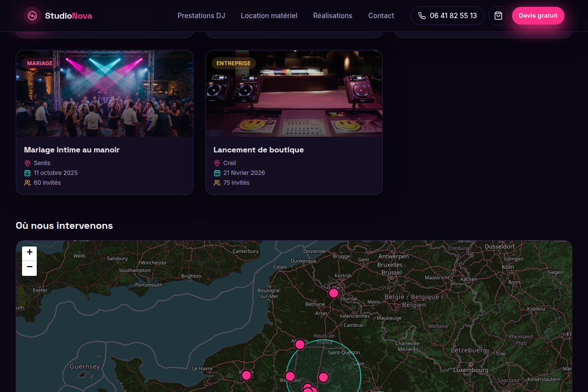The width and height of the screenshot is (588, 392).
Task: Click the location pin icon beside Senlis
Action: coord(27,163)
